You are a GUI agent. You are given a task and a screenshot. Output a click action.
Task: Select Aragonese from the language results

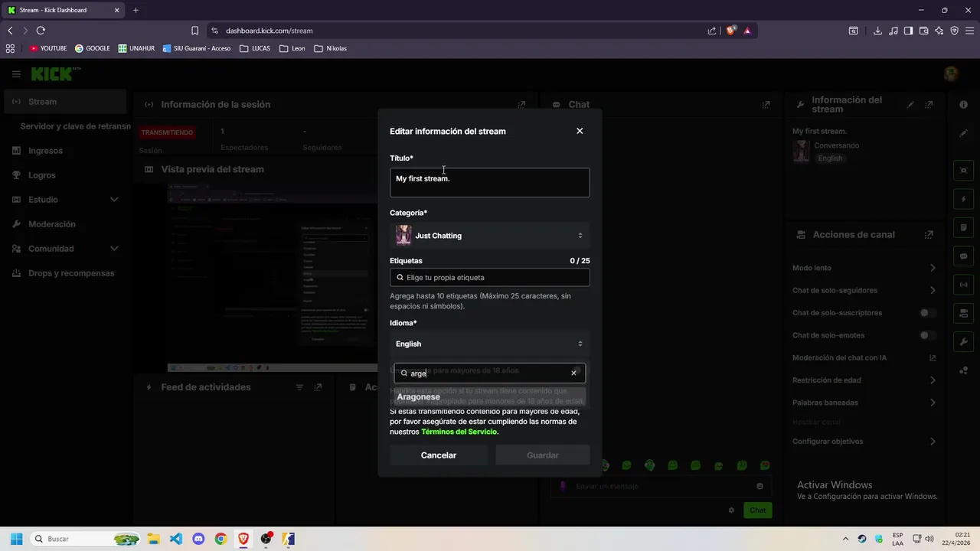(489, 397)
